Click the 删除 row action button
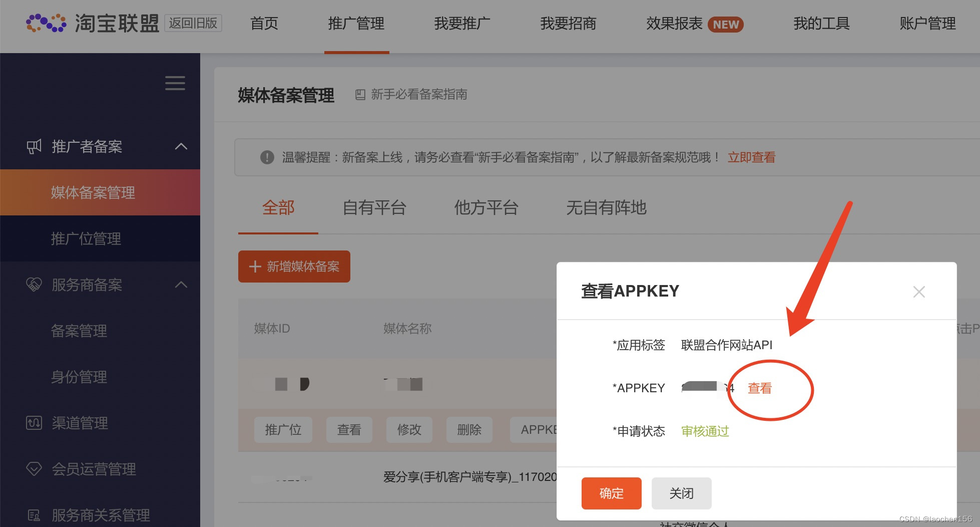The height and width of the screenshot is (527, 980). click(x=469, y=430)
